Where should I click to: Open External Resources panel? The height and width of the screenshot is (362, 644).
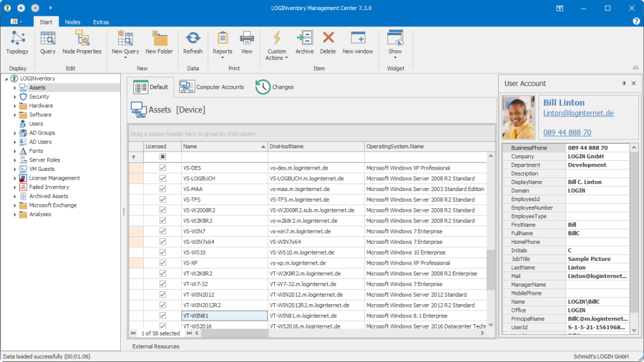coord(156,346)
